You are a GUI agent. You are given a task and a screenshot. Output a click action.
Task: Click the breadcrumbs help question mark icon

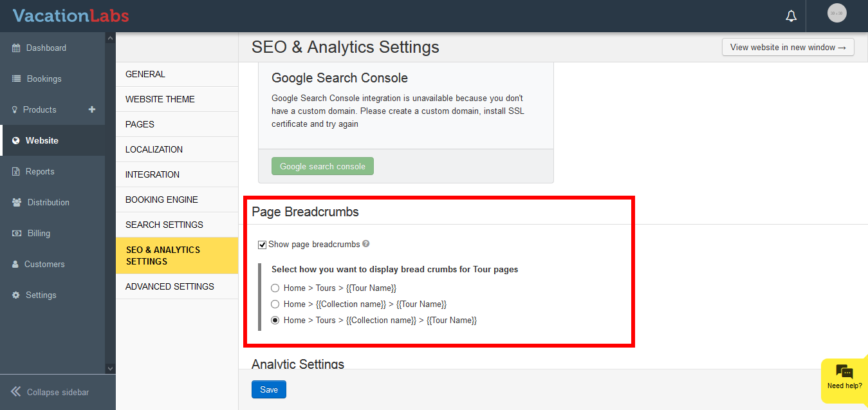click(366, 244)
